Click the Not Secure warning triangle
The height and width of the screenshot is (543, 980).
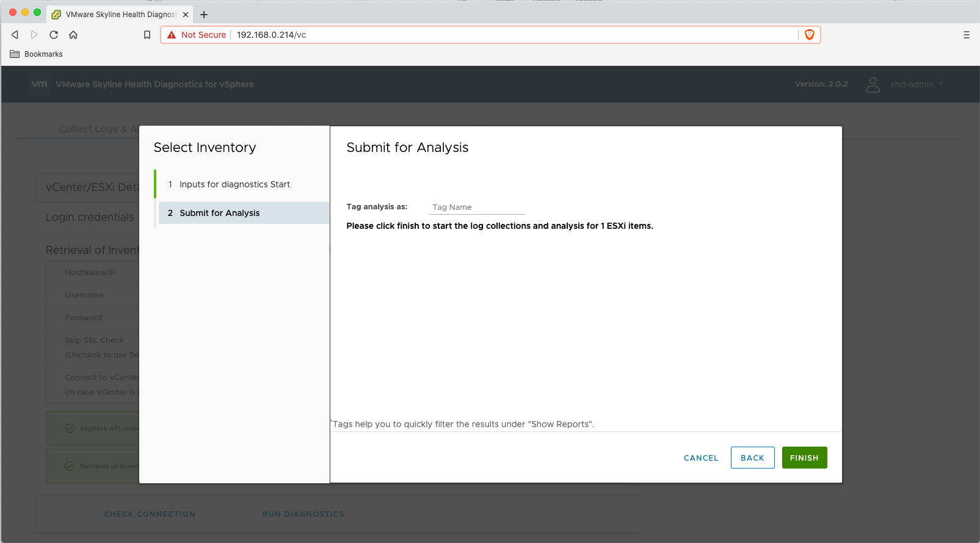[x=172, y=35]
